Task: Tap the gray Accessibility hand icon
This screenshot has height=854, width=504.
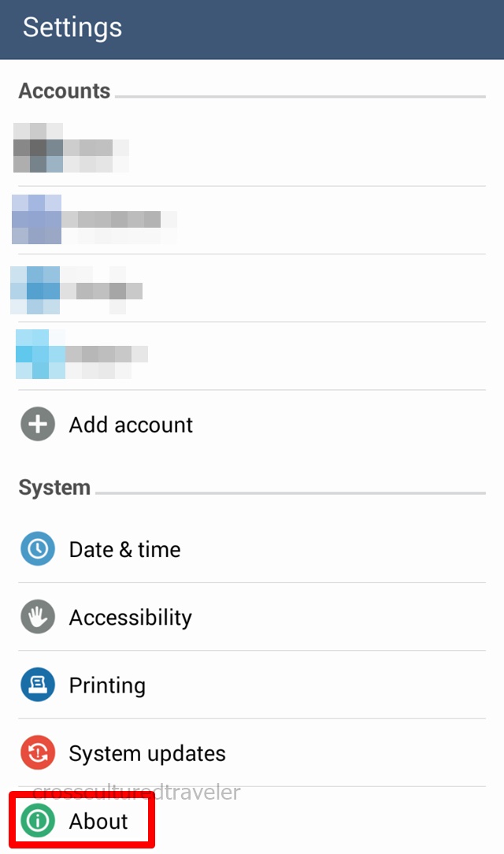Action: pos(37,617)
